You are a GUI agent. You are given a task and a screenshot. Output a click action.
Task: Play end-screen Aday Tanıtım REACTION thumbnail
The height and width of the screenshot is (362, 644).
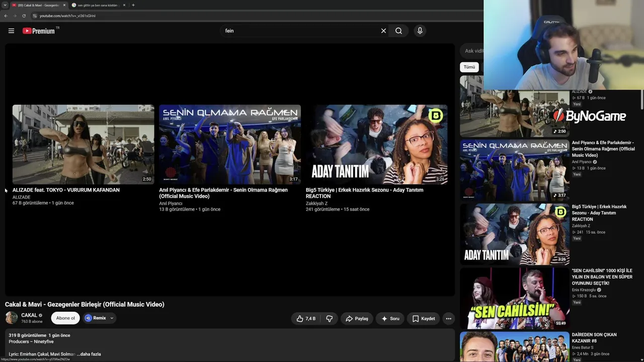click(376, 144)
